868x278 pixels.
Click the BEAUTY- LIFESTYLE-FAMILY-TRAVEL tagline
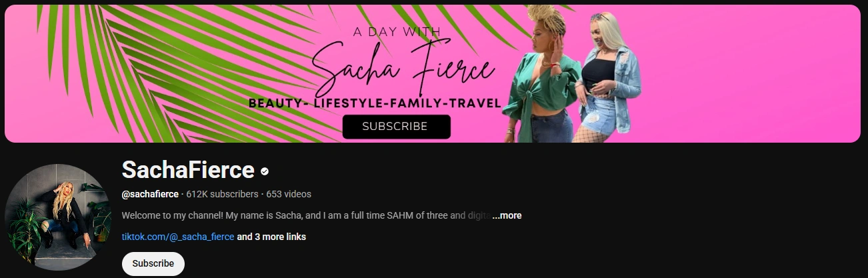pyautogui.click(x=374, y=103)
